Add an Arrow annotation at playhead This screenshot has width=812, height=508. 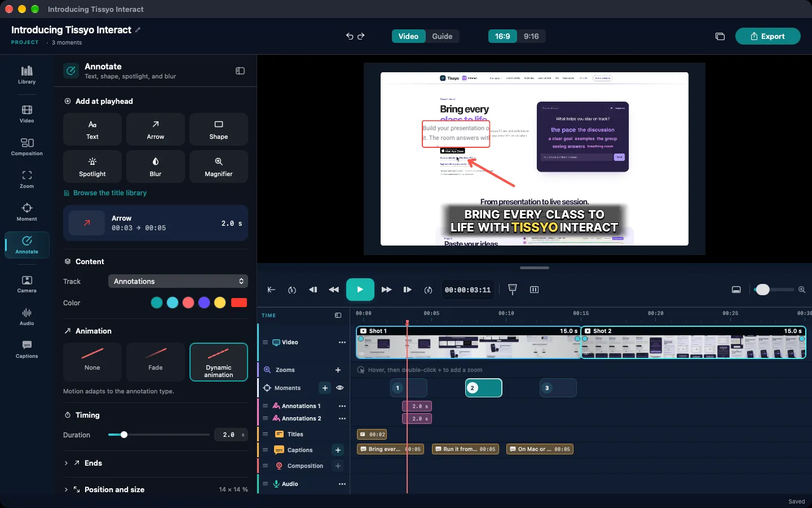[x=156, y=129]
